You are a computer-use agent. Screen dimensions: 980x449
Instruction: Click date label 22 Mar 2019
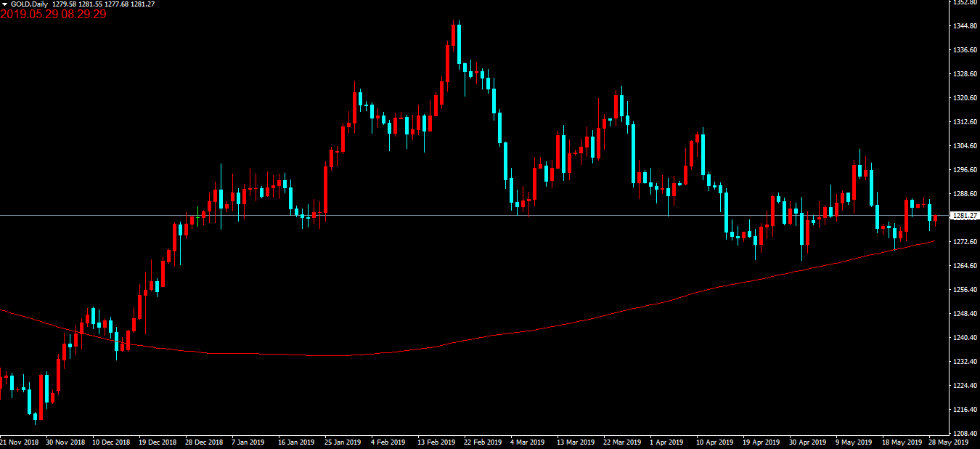point(621,442)
